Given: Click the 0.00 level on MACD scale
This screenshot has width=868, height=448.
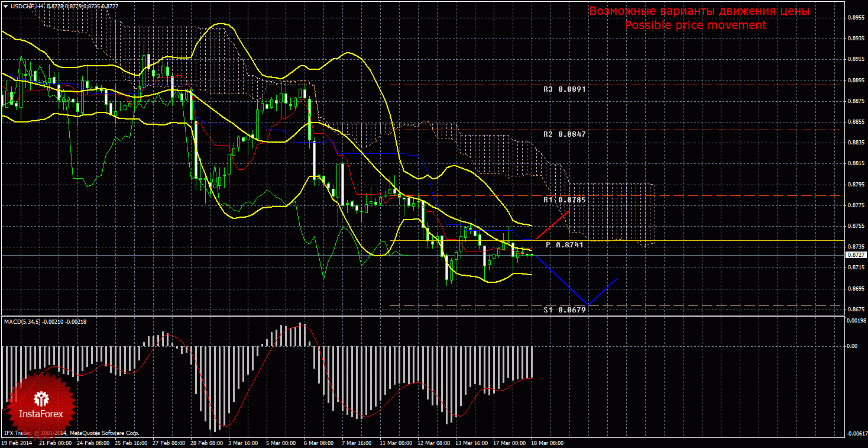Looking at the screenshot, I should [853, 346].
